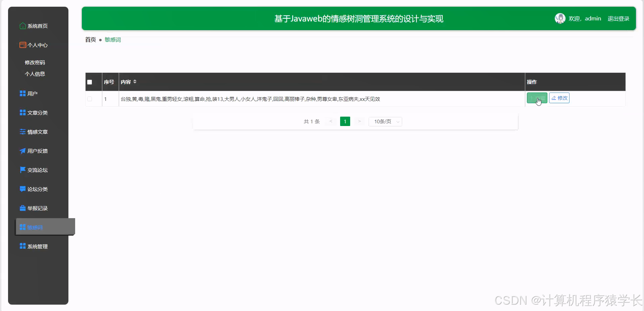Open 个人中心 from sidebar icon
Viewport: 644px width, 311px height.
[x=37, y=45]
